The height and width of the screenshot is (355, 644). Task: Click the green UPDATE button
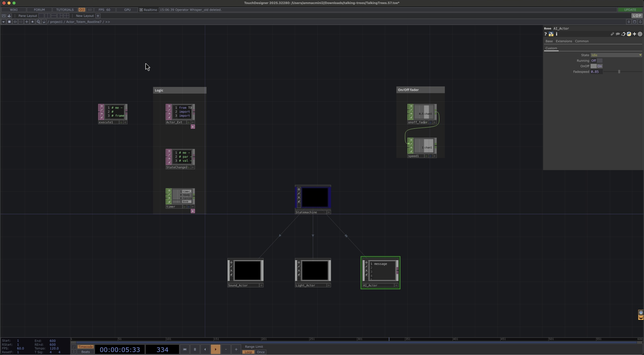click(x=630, y=10)
